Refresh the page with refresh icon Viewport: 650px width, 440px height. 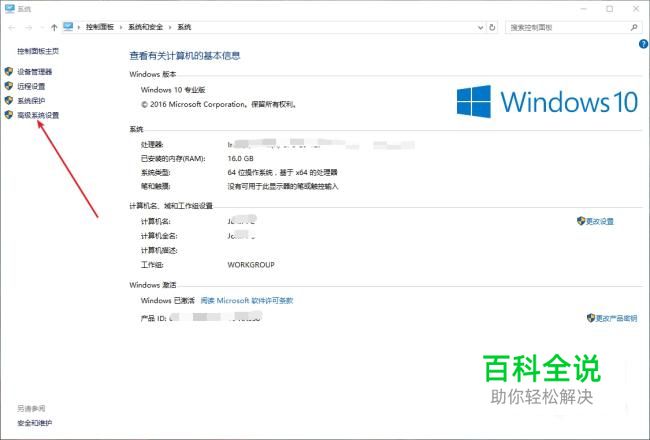(x=492, y=27)
